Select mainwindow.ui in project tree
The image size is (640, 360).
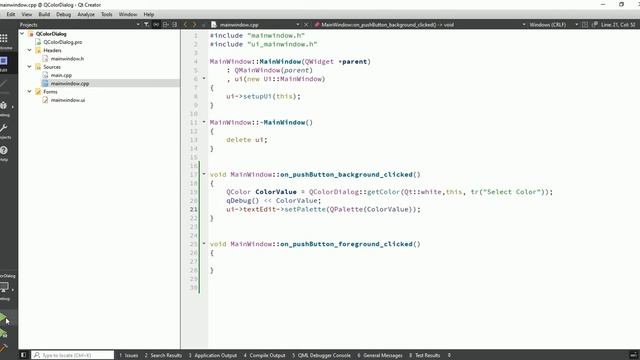pyautogui.click(x=68, y=100)
